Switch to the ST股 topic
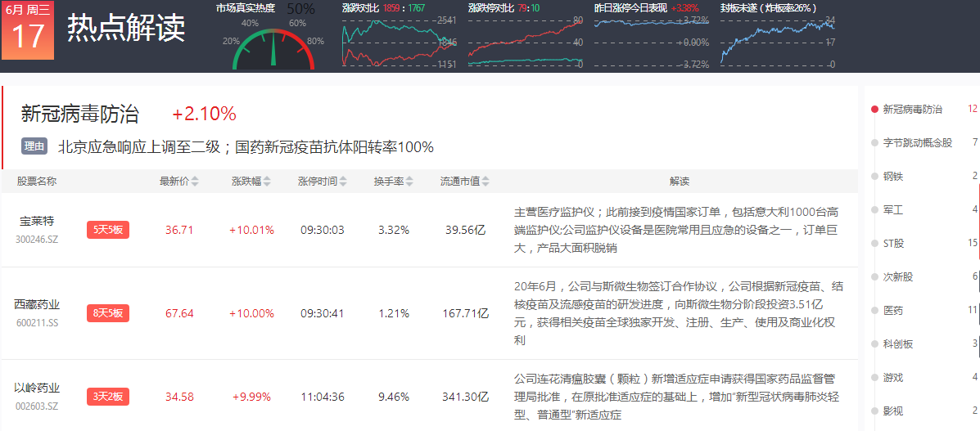 [x=894, y=243]
